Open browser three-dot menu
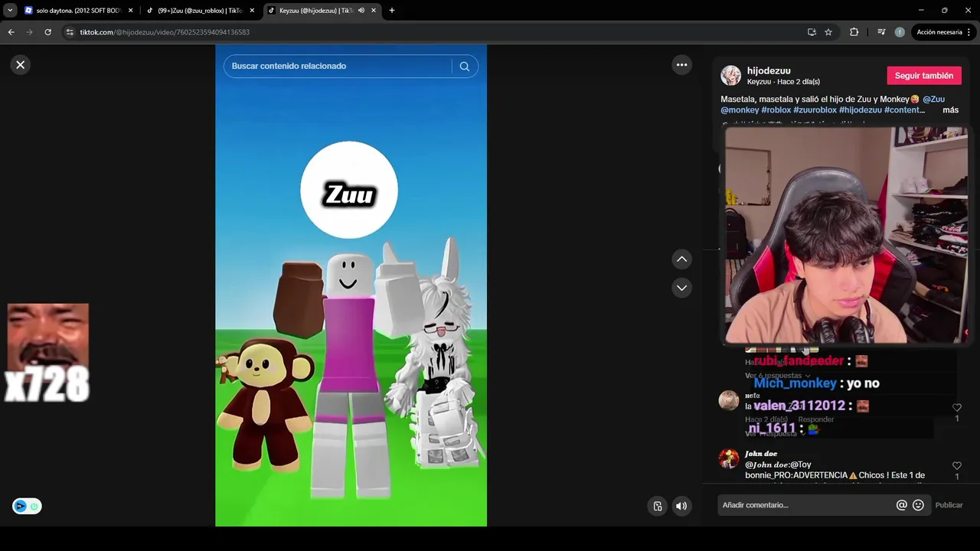The image size is (980, 551). click(x=969, y=32)
